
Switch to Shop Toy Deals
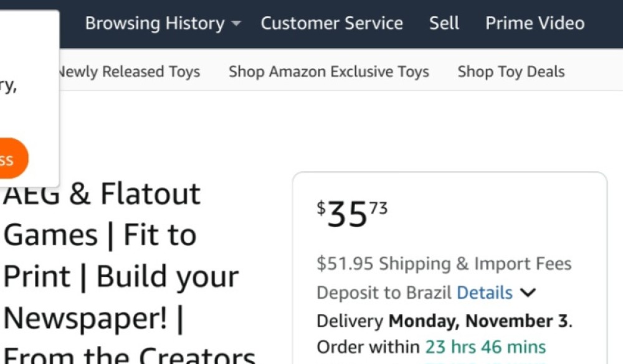pos(511,72)
